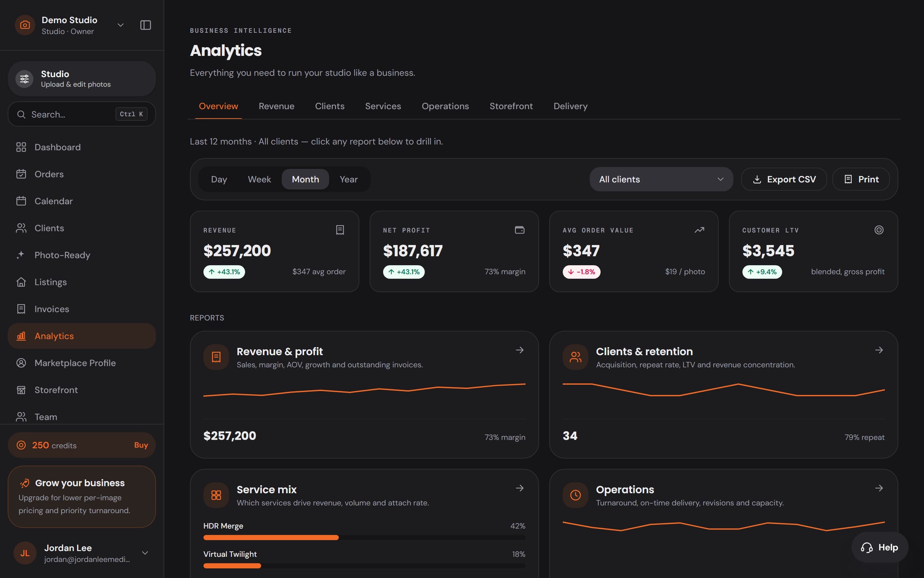This screenshot has height=578, width=924.
Task: Go to Storefront in the sidebar
Action: click(x=82, y=390)
